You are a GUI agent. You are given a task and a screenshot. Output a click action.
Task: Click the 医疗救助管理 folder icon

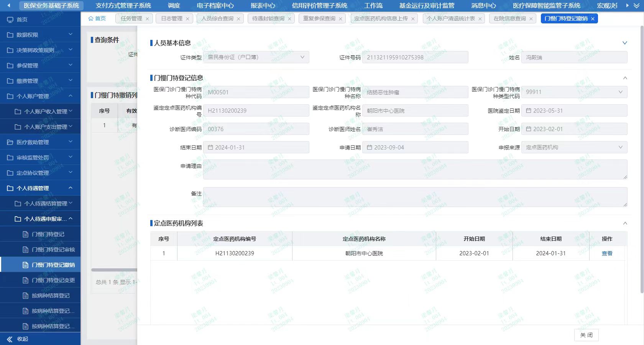[x=10, y=142]
